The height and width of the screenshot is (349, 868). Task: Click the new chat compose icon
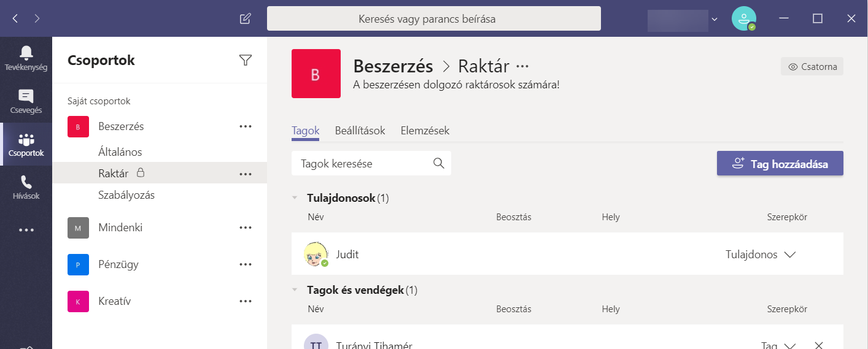click(245, 18)
